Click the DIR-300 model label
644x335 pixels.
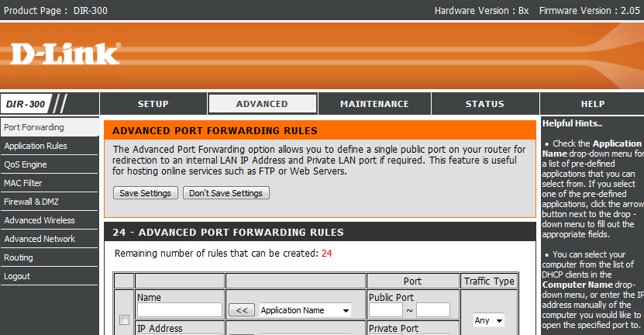click(x=26, y=104)
